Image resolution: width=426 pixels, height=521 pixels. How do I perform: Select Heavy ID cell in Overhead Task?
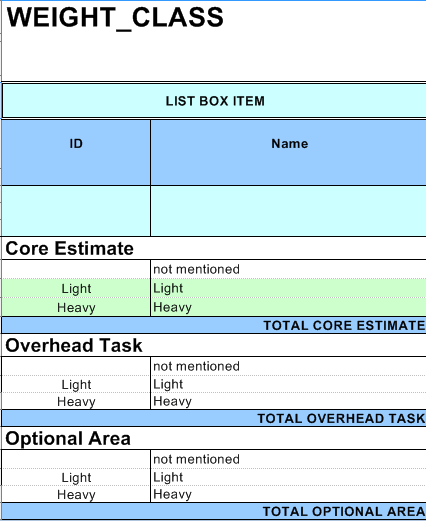point(76,401)
